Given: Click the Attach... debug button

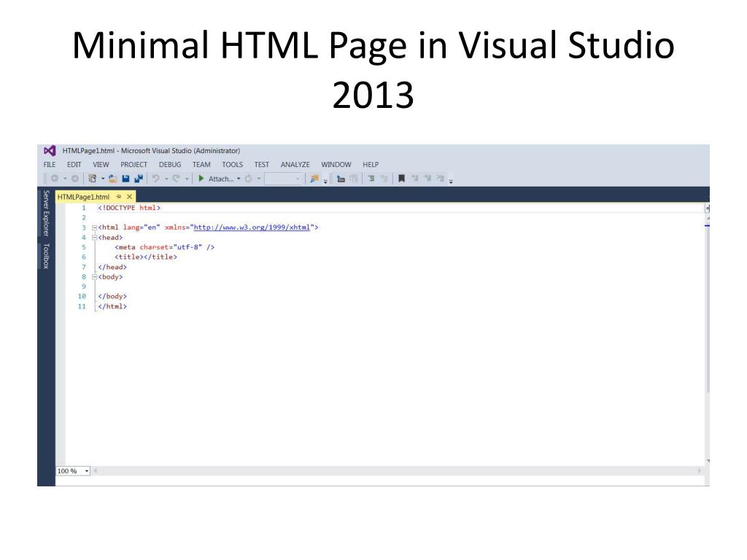Looking at the screenshot, I should point(221,179).
